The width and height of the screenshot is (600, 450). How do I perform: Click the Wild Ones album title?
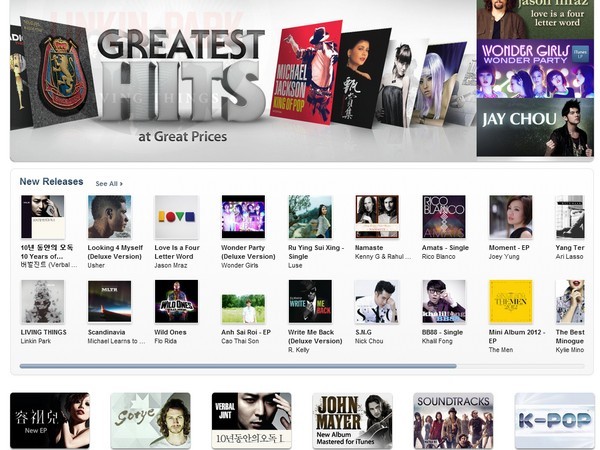click(170, 332)
